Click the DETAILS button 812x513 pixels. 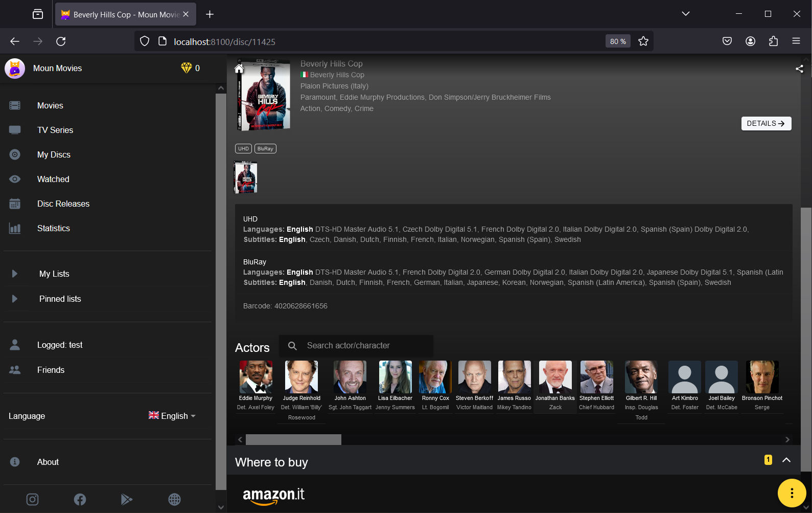(x=765, y=123)
